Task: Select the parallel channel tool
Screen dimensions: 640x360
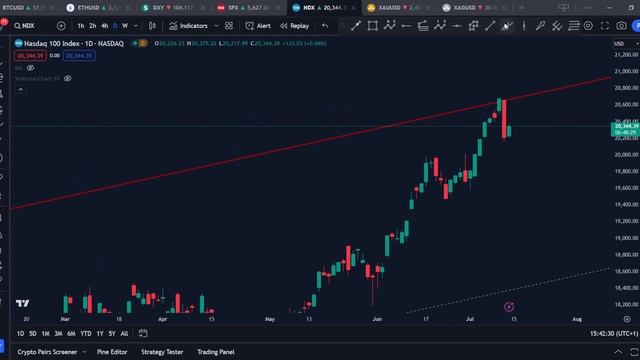Action: (423, 26)
